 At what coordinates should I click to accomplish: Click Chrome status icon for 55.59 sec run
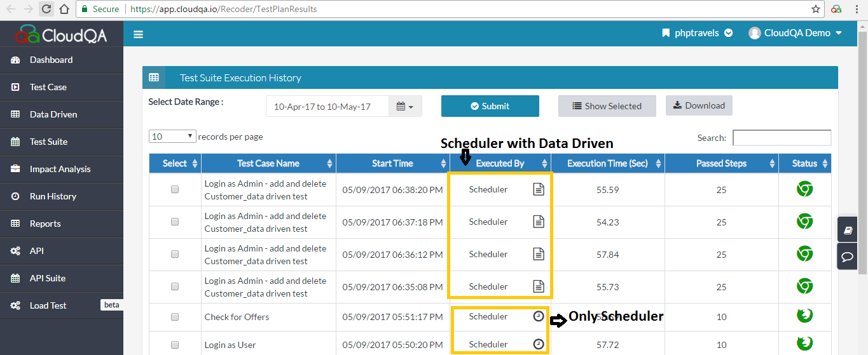(805, 189)
